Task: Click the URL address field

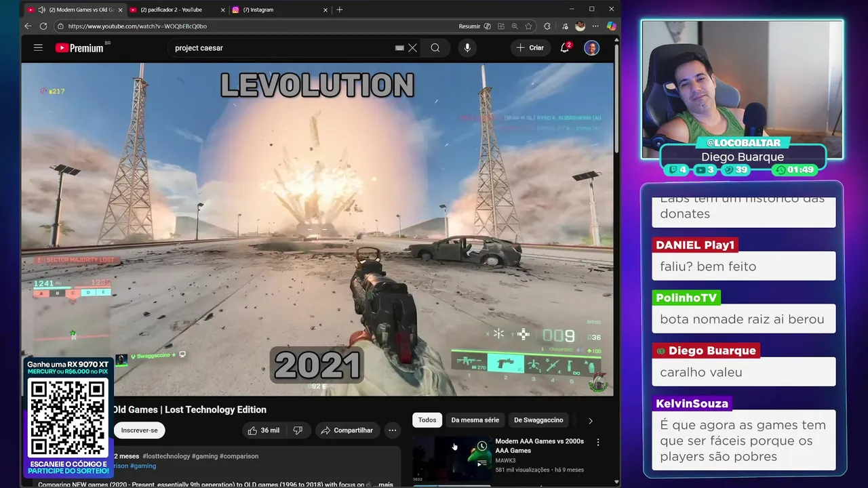Action: (x=258, y=26)
